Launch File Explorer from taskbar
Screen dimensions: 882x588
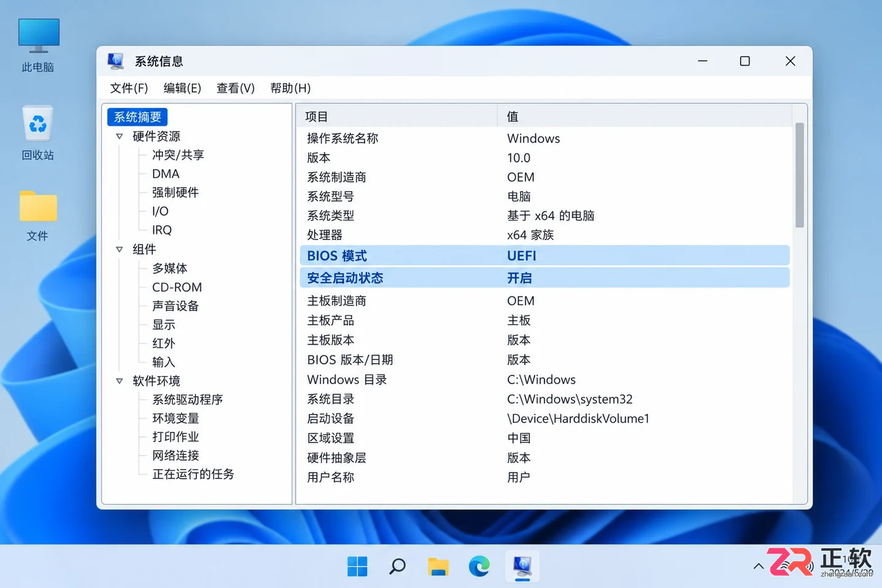point(438,567)
